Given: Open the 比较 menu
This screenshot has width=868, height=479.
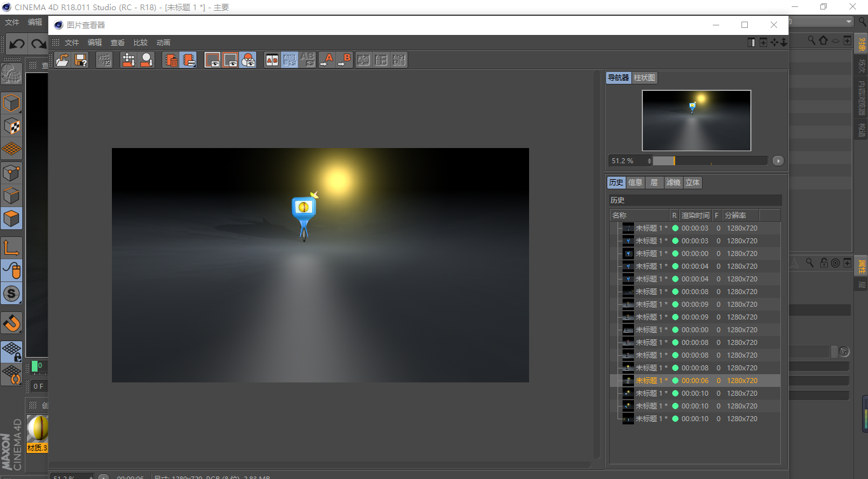Looking at the screenshot, I should [140, 43].
